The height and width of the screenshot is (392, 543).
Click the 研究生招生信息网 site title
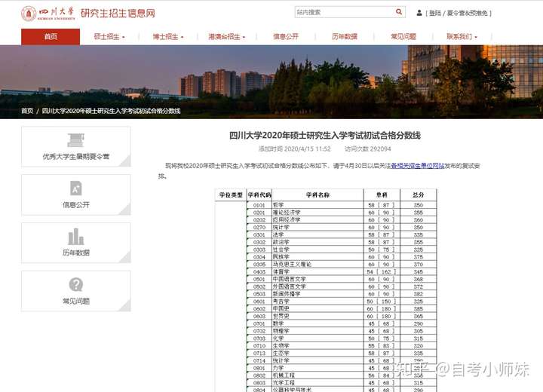coord(118,13)
